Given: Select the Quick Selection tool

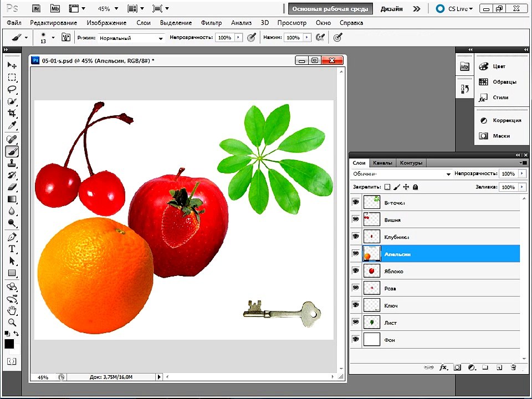Looking at the screenshot, I should pos(12,101).
